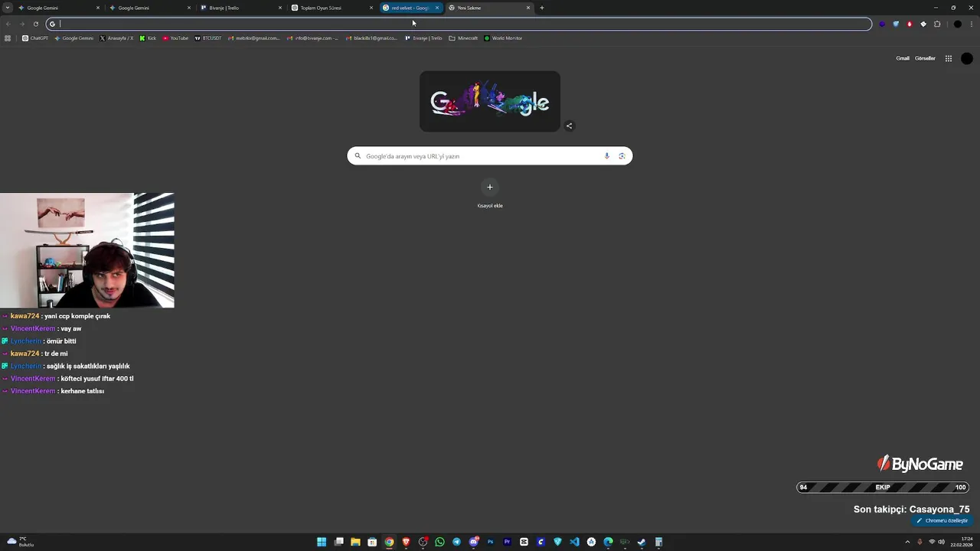Open the Google apps grid
980x551 pixels.
tap(948, 58)
